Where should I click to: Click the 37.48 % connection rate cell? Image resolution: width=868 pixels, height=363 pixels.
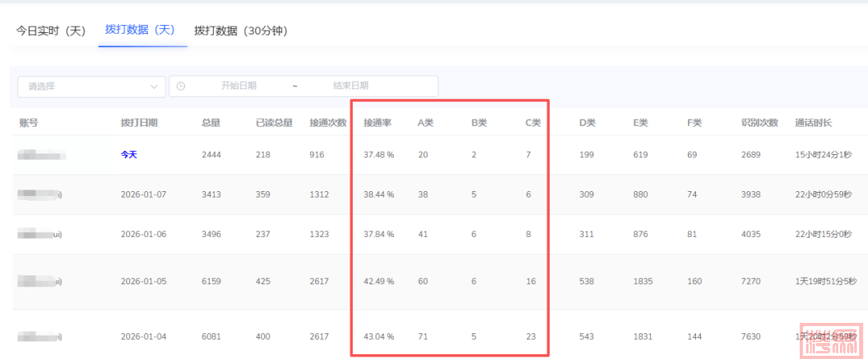click(x=379, y=154)
